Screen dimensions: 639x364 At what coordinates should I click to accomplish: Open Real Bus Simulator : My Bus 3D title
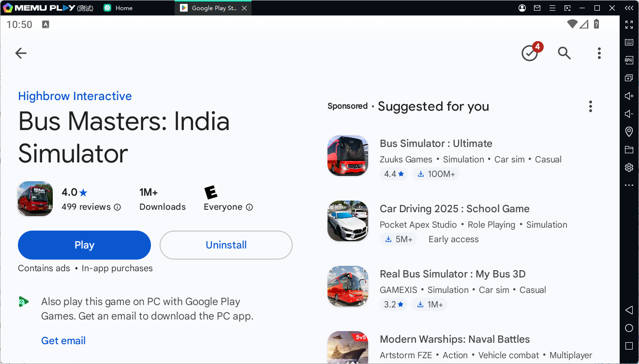tap(453, 274)
